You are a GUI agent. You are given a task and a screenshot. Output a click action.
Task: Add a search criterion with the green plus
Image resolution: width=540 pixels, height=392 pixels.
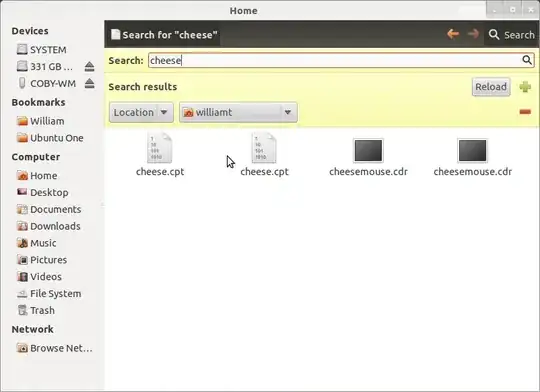[525, 87]
